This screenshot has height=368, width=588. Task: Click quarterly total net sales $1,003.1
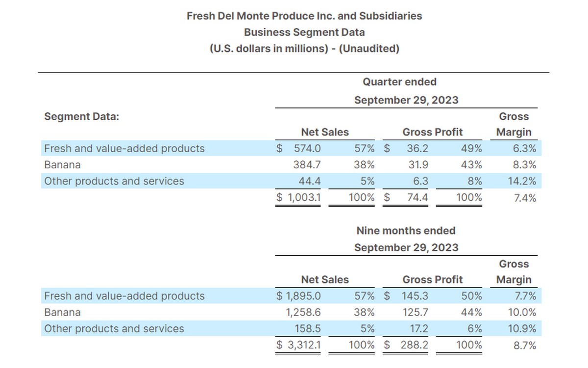click(299, 198)
